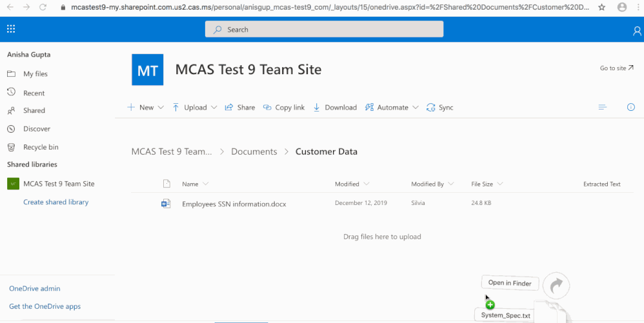Open the user account icon in blue header

[x=638, y=31]
